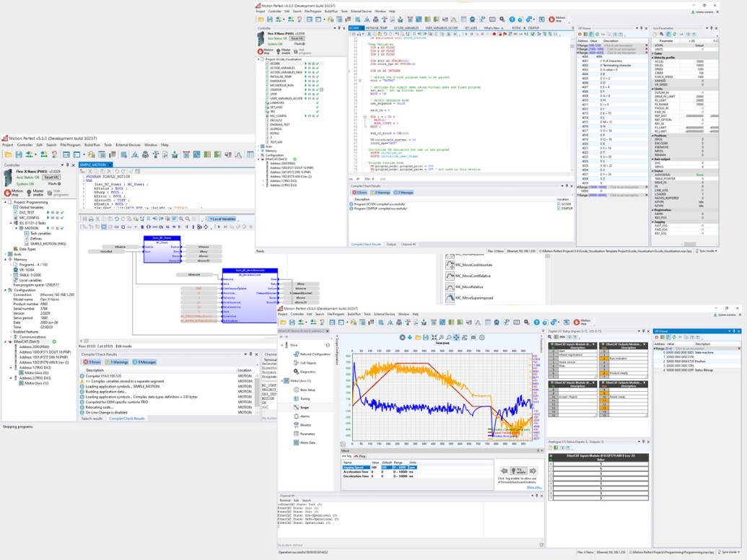This screenshot has height=560, width=747.
Task: Toggle 1 Warnings filter in left window results
Action: coord(117,362)
